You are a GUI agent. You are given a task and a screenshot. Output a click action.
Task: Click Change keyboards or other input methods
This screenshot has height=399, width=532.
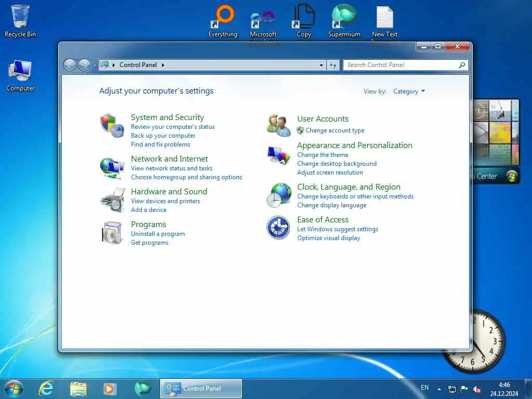point(355,196)
